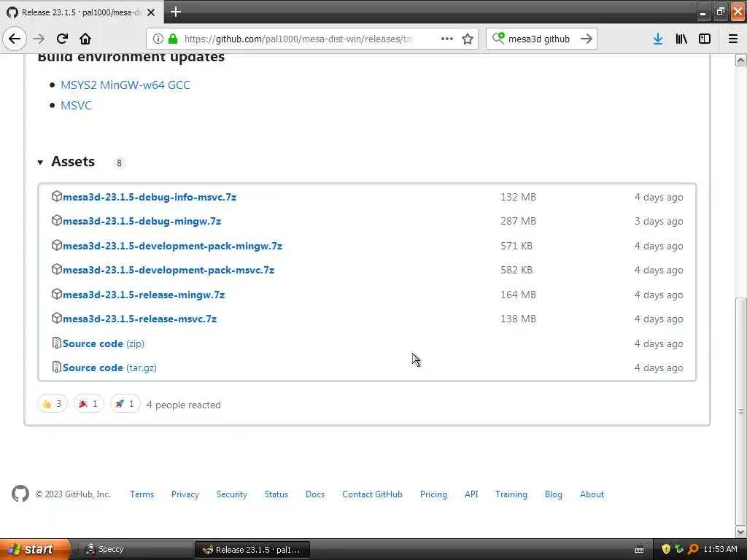
Task: Open the downloads panel
Action: click(658, 39)
